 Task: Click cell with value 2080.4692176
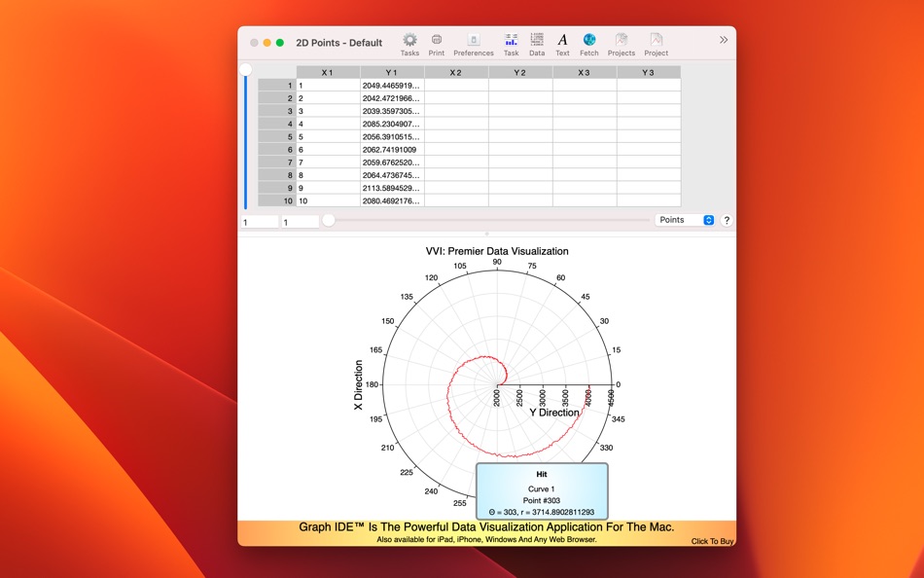(x=392, y=201)
